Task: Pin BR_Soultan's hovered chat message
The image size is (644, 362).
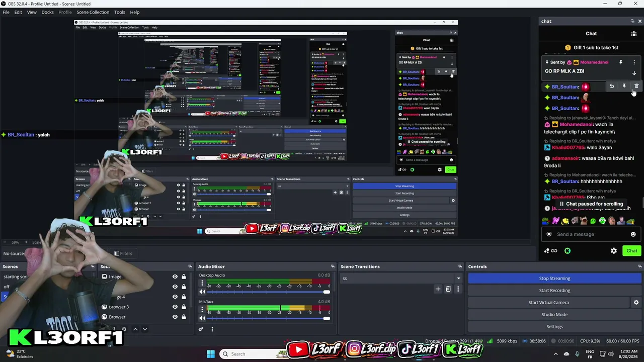Action: tap(624, 86)
